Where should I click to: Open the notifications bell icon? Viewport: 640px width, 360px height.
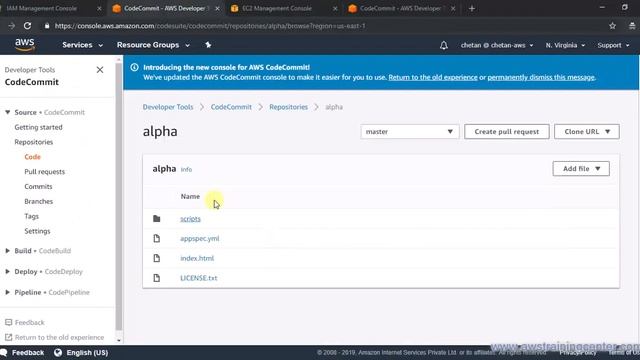[x=444, y=45]
